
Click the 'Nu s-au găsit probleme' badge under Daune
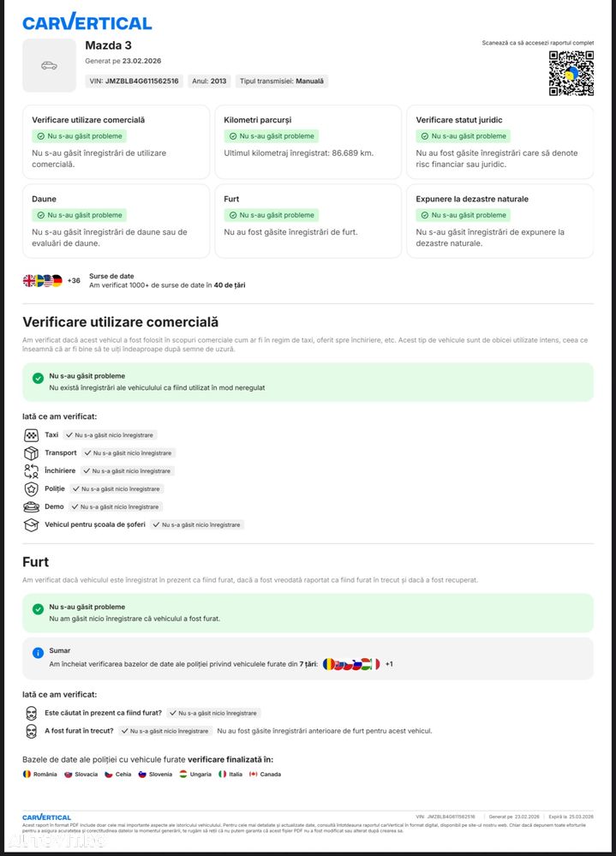click(x=80, y=215)
